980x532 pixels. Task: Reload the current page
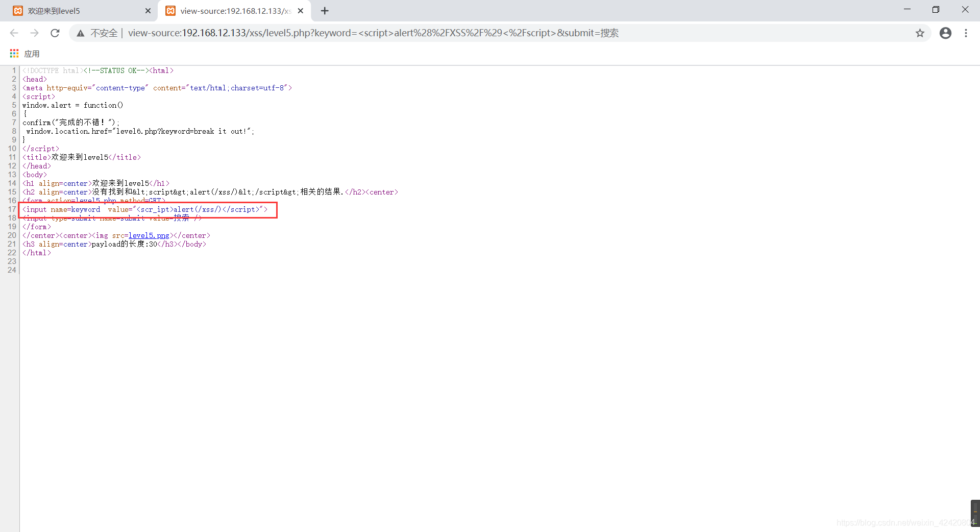pos(55,33)
